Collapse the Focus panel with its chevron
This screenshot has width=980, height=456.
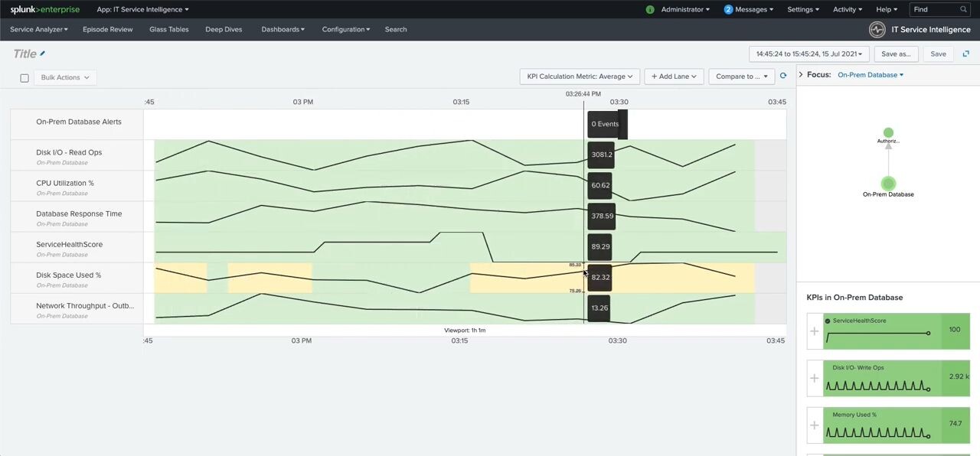point(802,74)
